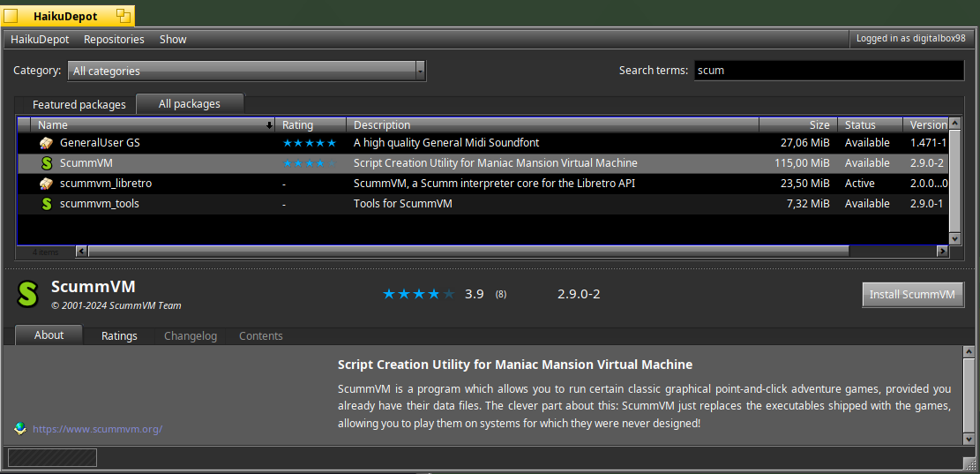Open the Contents tab
The width and height of the screenshot is (980, 474).
(260, 336)
